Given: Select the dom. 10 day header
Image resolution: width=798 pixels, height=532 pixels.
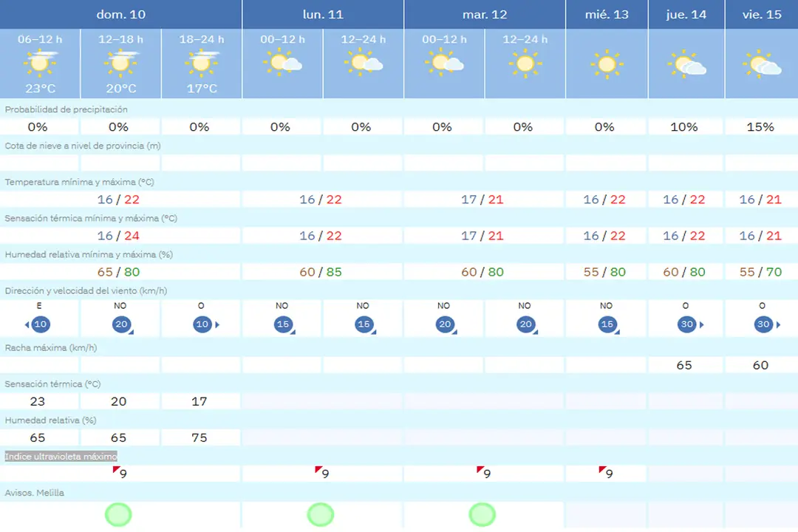Looking at the screenshot, I should coord(120,14).
